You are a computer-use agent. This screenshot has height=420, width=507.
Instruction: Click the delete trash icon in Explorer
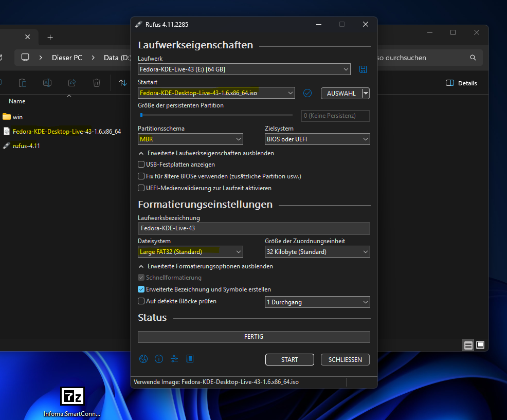(97, 83)
